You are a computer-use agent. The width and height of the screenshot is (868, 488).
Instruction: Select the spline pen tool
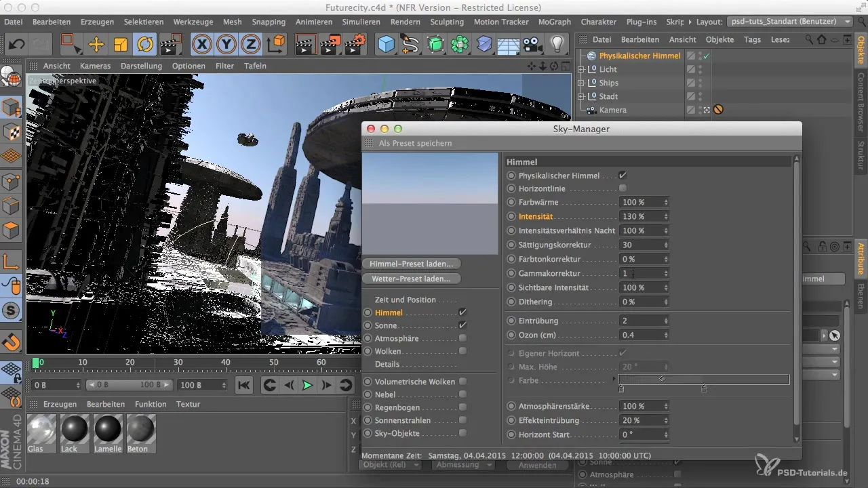pyautogui.click(x=411, y=45)
